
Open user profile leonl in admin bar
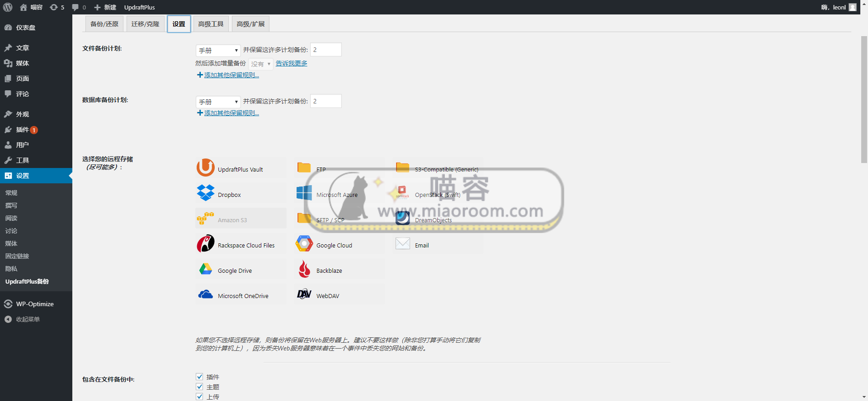coord(839,7)
